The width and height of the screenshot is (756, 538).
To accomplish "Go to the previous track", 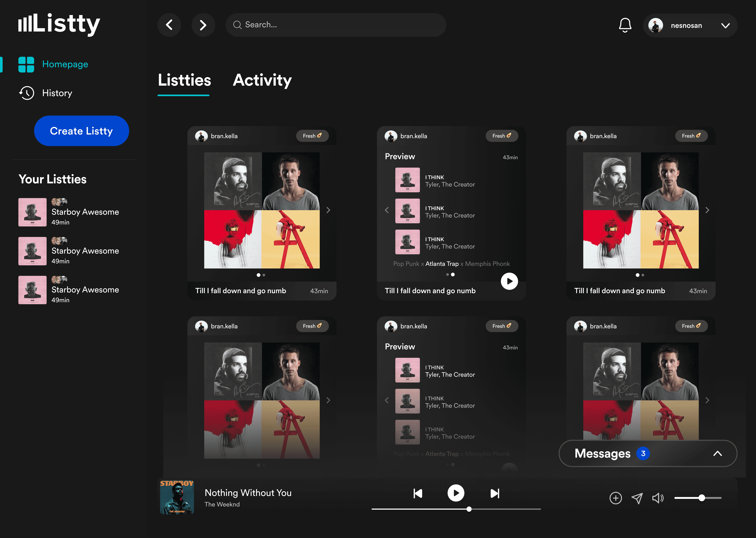I will point(418,493).
